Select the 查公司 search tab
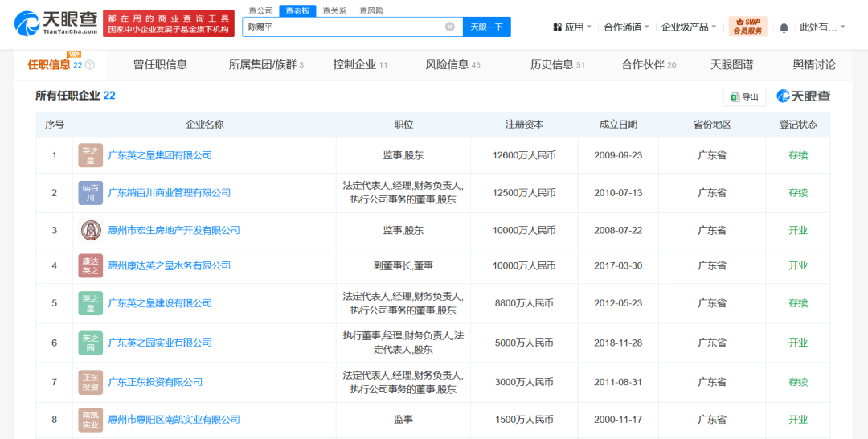Image resolution: width=868 pixels, height=439 pixels. pyautogui.click(x=260, y=10)
